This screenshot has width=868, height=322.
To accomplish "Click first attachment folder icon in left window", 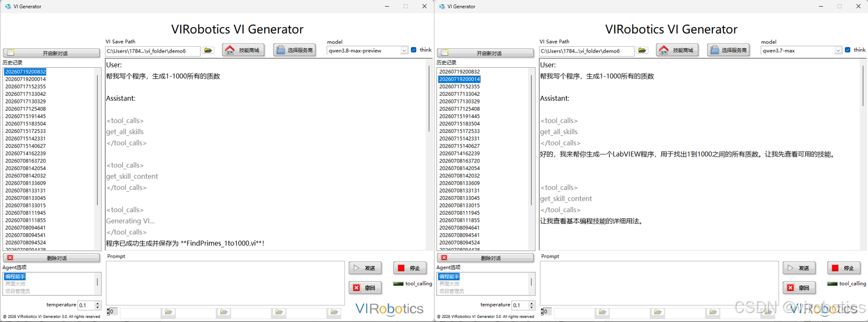I will (x=169, y=312).
